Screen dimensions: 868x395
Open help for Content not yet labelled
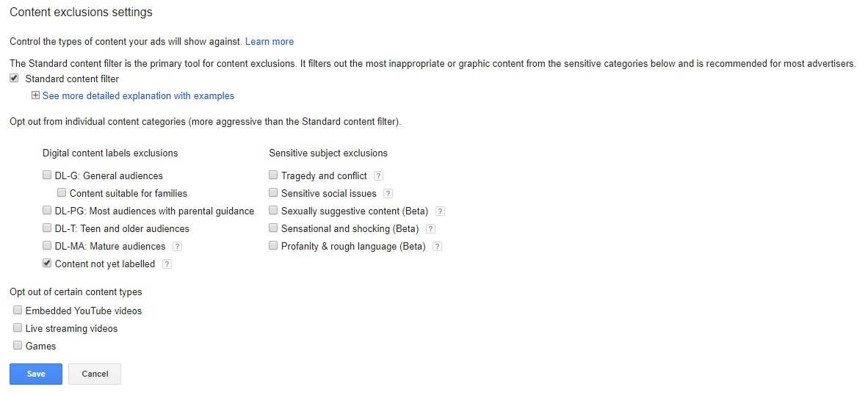click(167, 264)
